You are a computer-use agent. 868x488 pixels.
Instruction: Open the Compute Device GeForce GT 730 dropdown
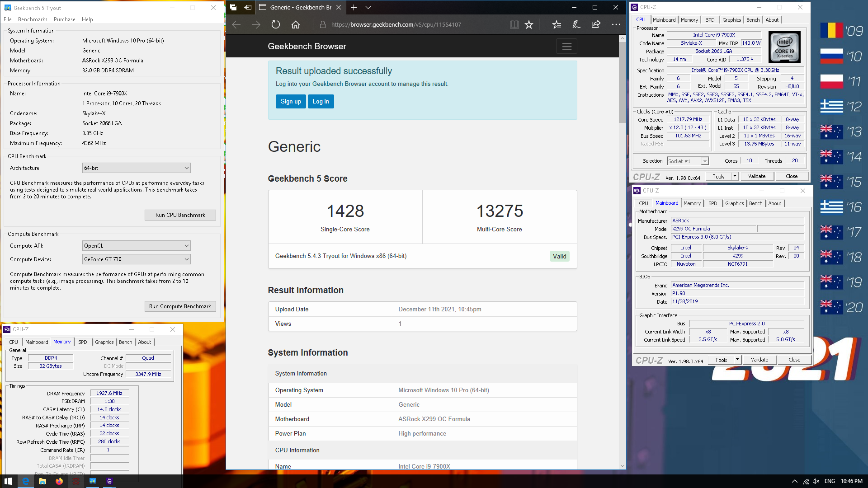136,259
